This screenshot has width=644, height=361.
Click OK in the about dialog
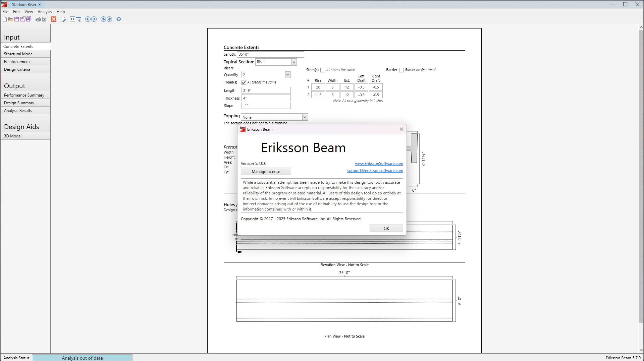[x=386, y=228]
